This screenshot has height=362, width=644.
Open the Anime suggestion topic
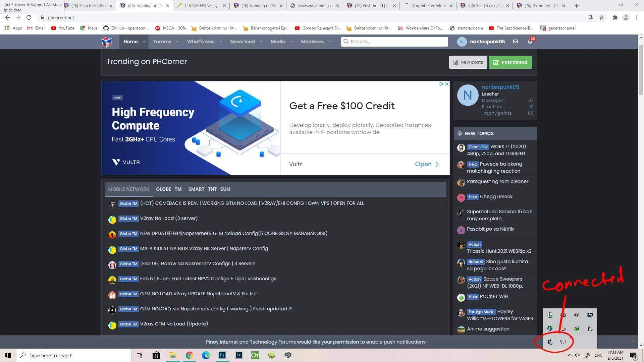coord(488,329)
